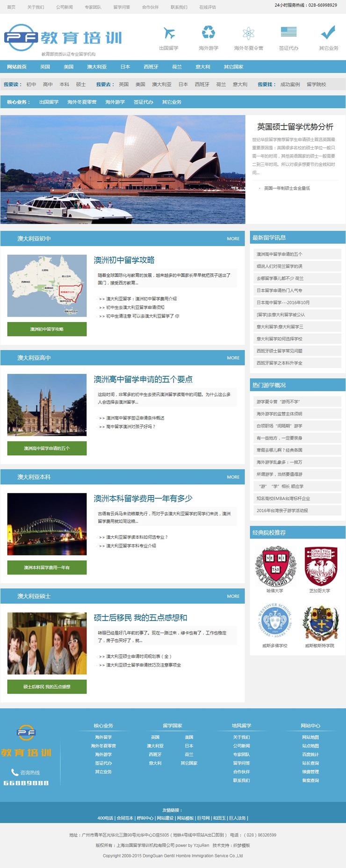The width and height of the screenshot is (346, 868).
Task: Expand MORE in 澳大利亚硕士 section
Action: pos(233,597)
